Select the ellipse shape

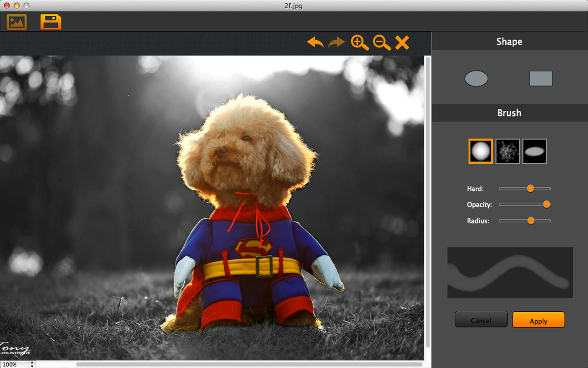click(x=476, y=79)
